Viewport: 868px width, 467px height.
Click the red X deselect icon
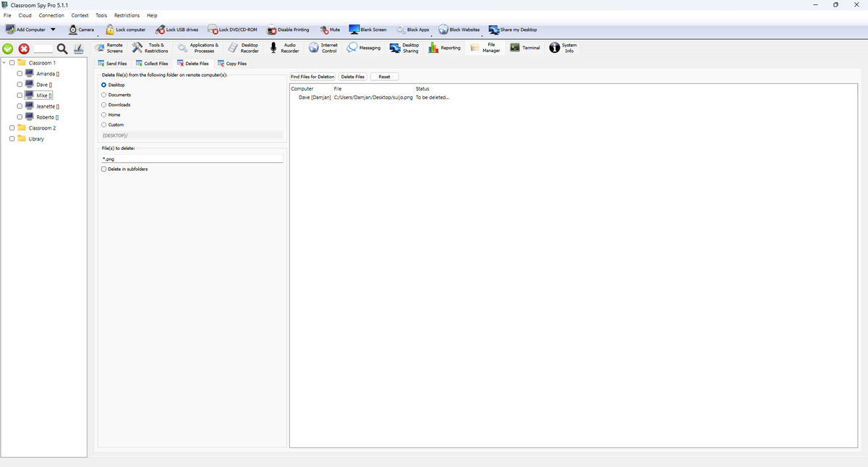click(24, 49)
